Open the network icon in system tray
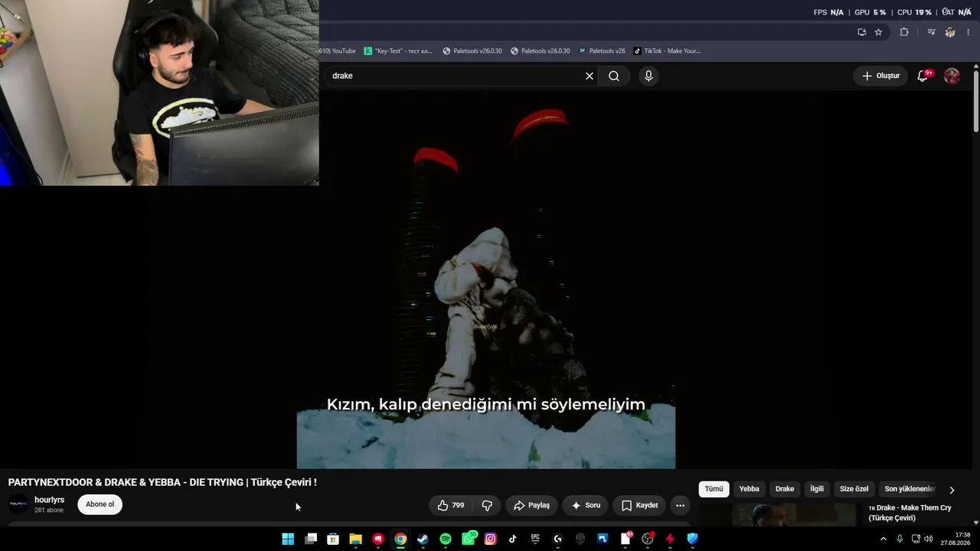Screen dimensions: 980x551 pos(916,539)
